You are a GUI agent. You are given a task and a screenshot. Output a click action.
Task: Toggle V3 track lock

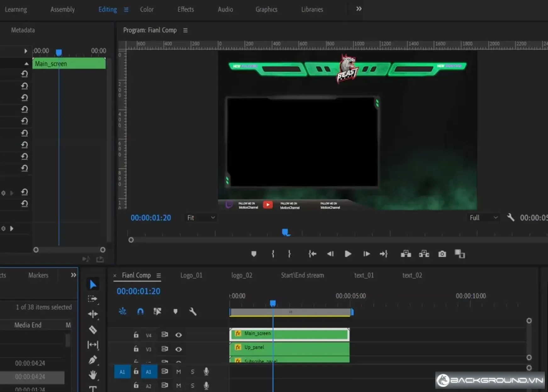click(x=136, y=349)
